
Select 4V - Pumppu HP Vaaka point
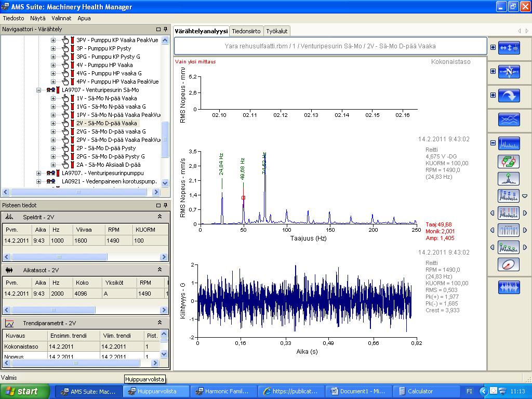click(x=104, y=65)
